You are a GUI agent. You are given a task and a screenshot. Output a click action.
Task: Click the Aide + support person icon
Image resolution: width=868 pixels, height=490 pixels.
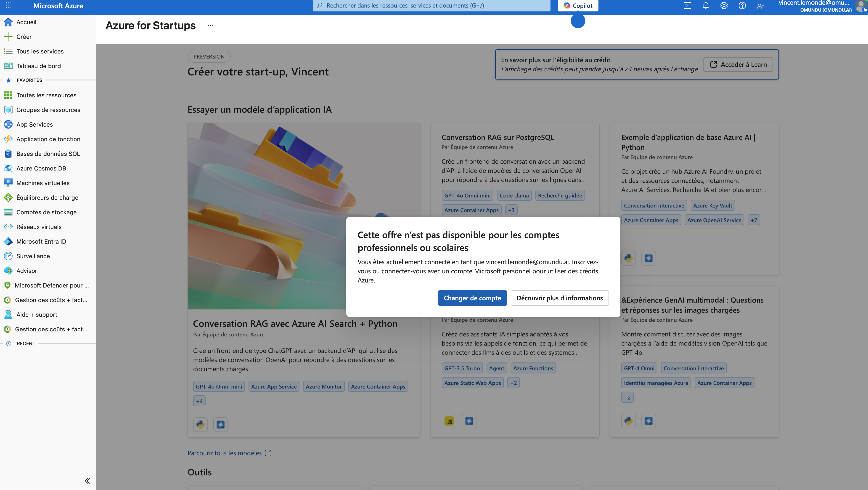pyautogui.click(x=8, y=315)
